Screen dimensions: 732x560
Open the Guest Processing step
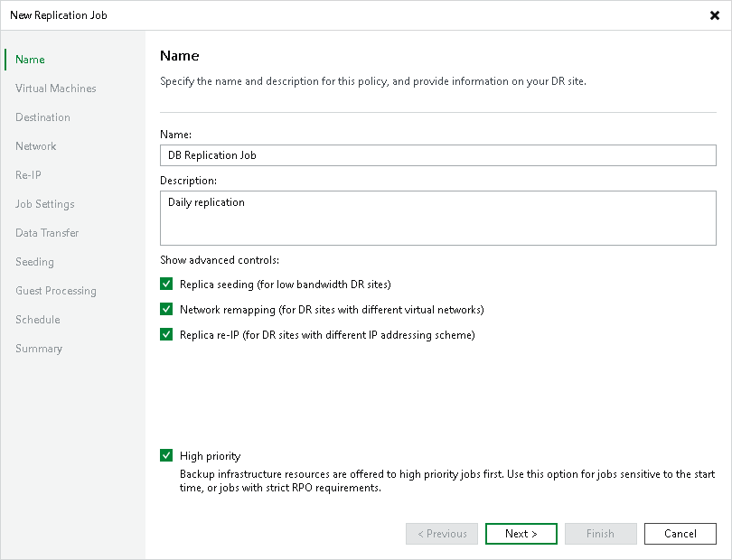click(x=55, y=291)
